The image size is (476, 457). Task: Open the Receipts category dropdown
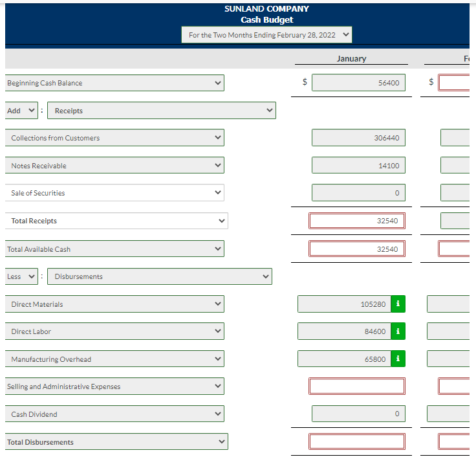coord(162,111)
